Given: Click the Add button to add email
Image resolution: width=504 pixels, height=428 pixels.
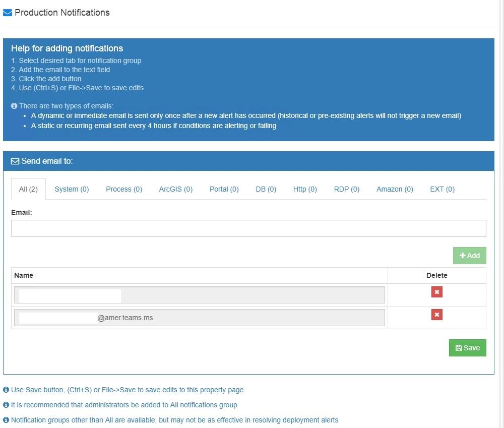Looking at the screenshot, I should coord(469,256).
